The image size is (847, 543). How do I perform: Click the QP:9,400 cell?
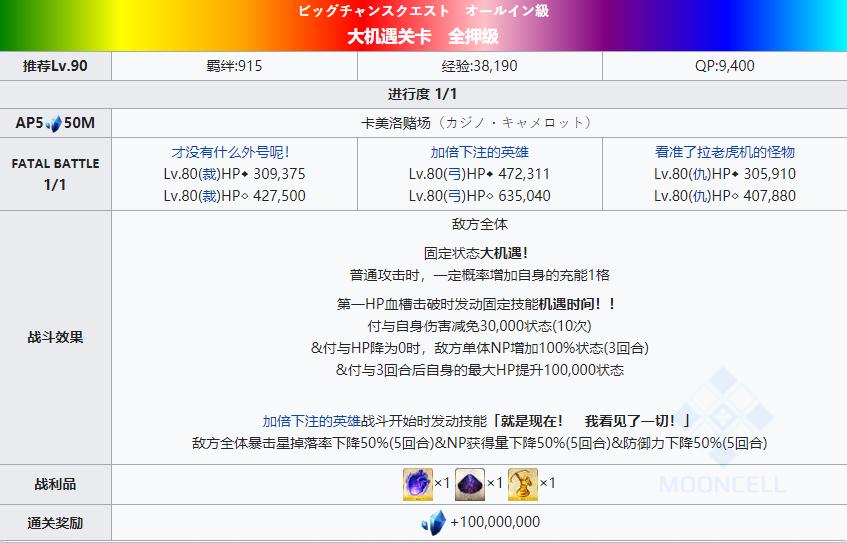click(724, 66)
